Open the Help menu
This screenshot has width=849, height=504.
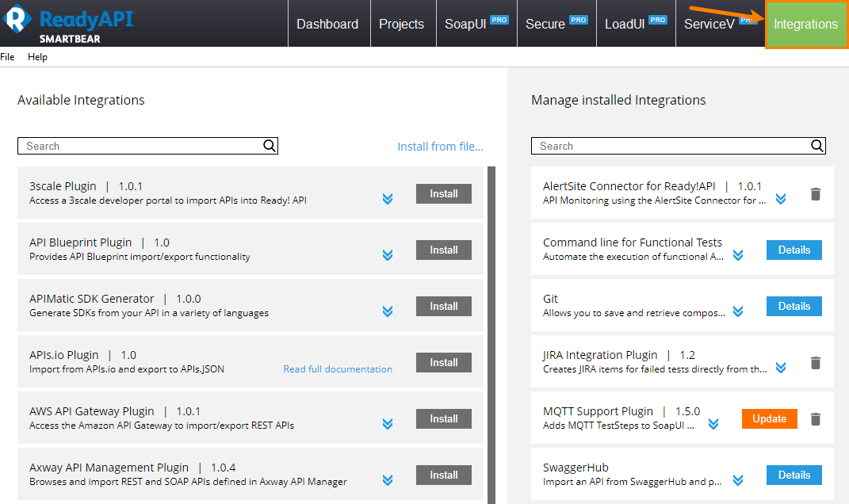click(37, 56)
